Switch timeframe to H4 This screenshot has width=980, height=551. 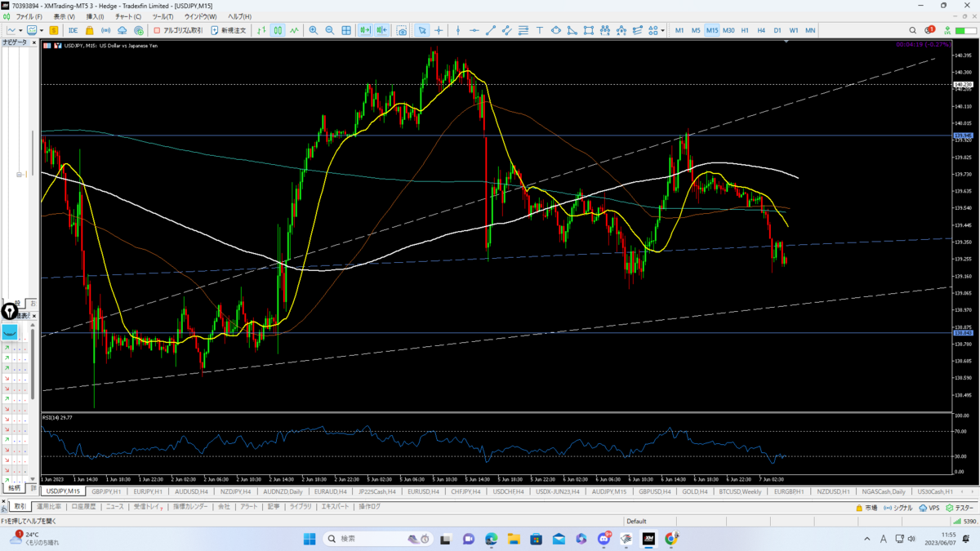(761, 30)
